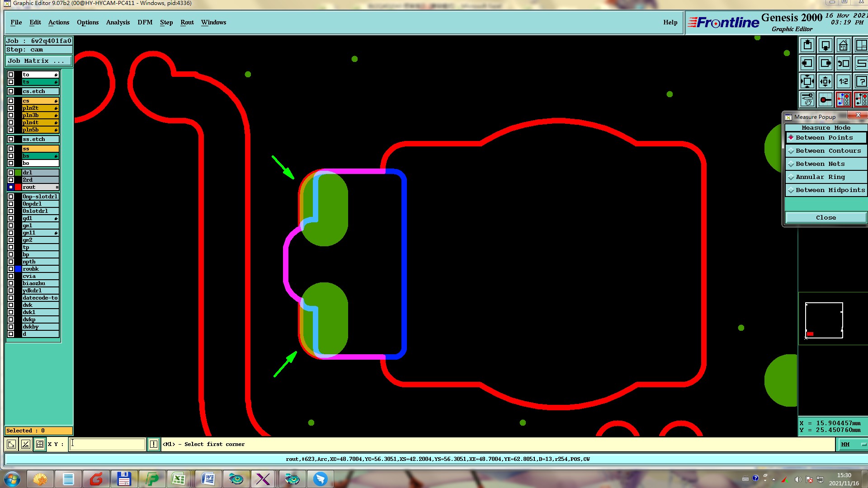The image size is (868, 488).
Task: Open the wrench and palette settings icon
Action: click(807, 99)
